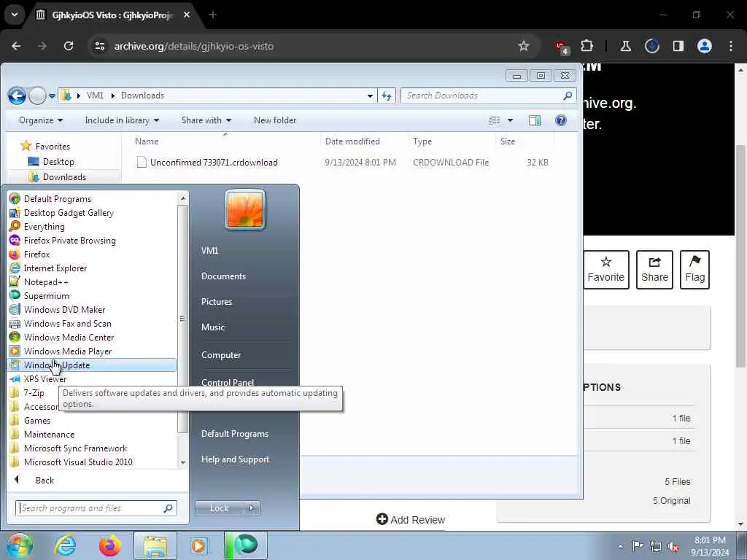Screen dimensions: 747x560
Task: Open the change-view options arrow
Action: pyautogui.click(x=510, y=120)
